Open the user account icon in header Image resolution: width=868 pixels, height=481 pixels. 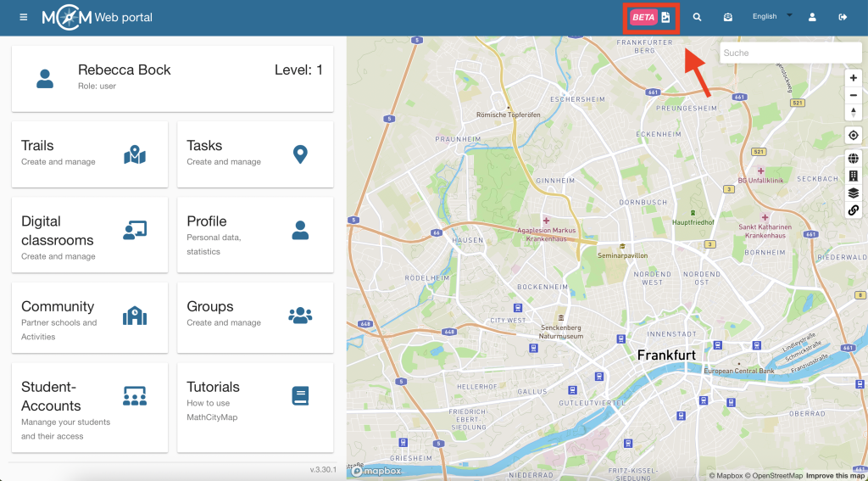tap(812, 17)
